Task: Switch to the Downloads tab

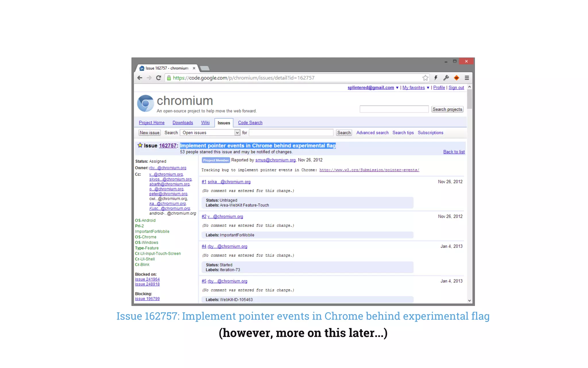Action: [x=183, y=123]
